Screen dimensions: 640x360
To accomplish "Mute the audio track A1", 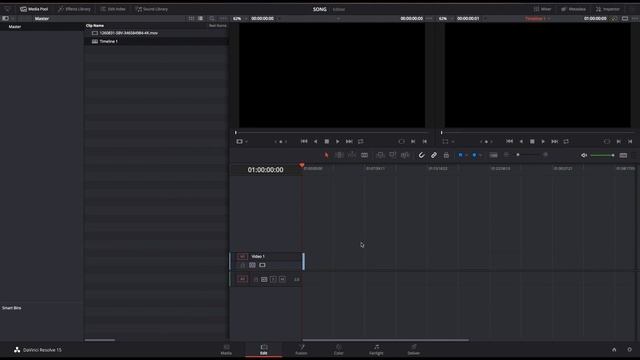I will click(x=282, y=279).
